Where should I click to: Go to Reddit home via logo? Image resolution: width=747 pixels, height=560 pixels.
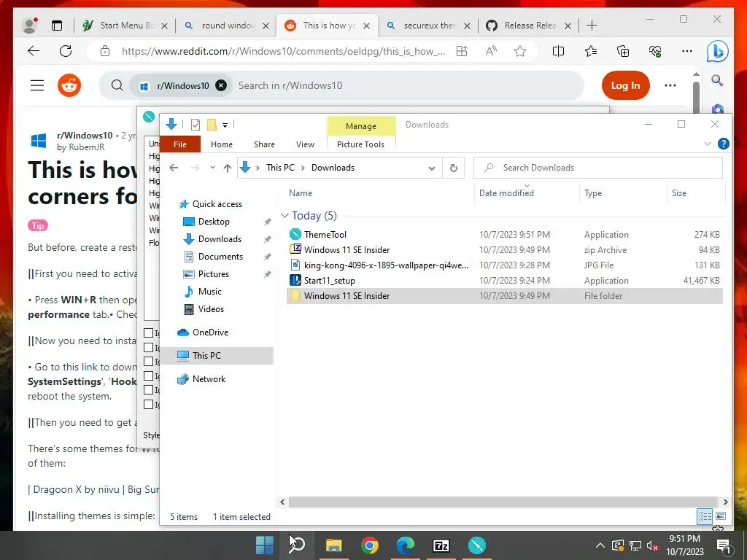point(69,86)
